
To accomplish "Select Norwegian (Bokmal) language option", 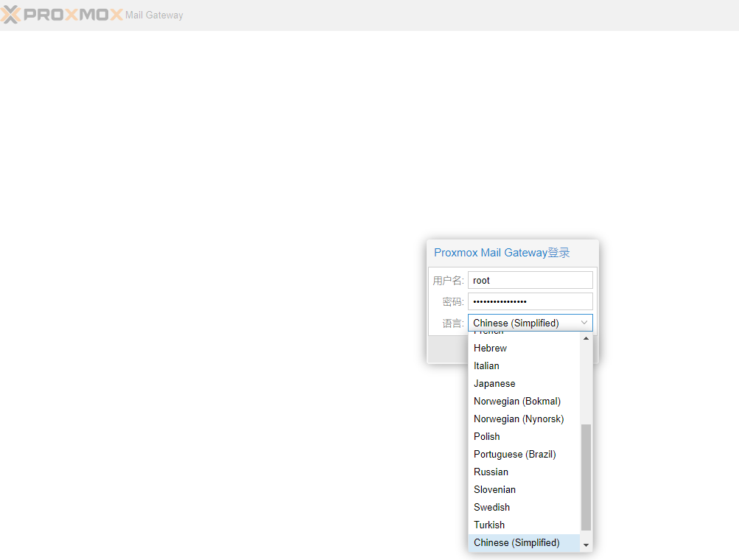I will click(517, 401).
